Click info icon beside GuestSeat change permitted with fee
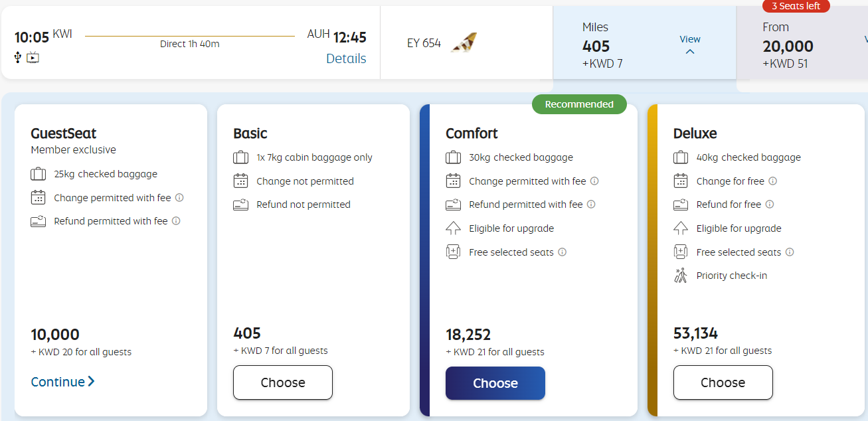 179,198
